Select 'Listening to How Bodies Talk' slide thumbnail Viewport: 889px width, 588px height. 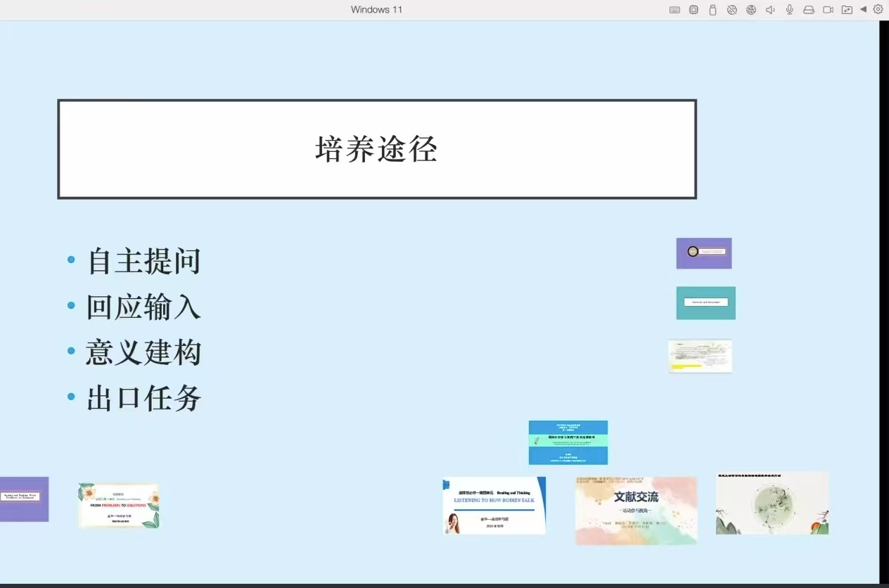click(494, 505)
